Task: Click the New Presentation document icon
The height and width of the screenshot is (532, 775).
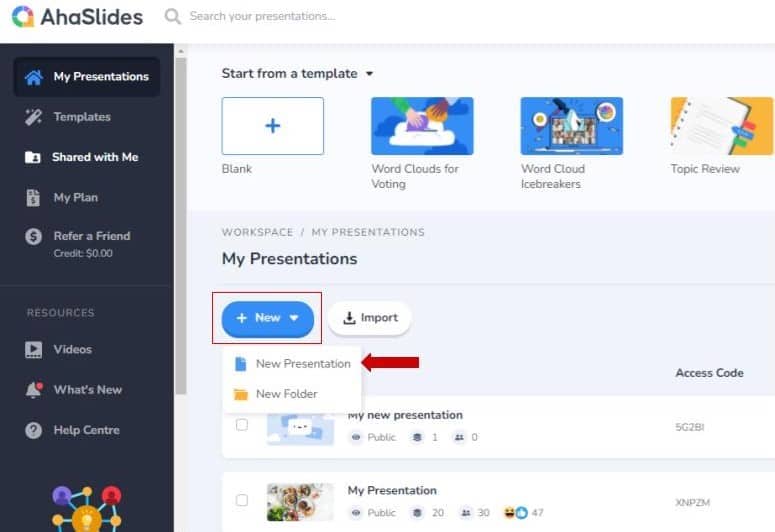Action: pyautogui.click(x=241, y=364)
